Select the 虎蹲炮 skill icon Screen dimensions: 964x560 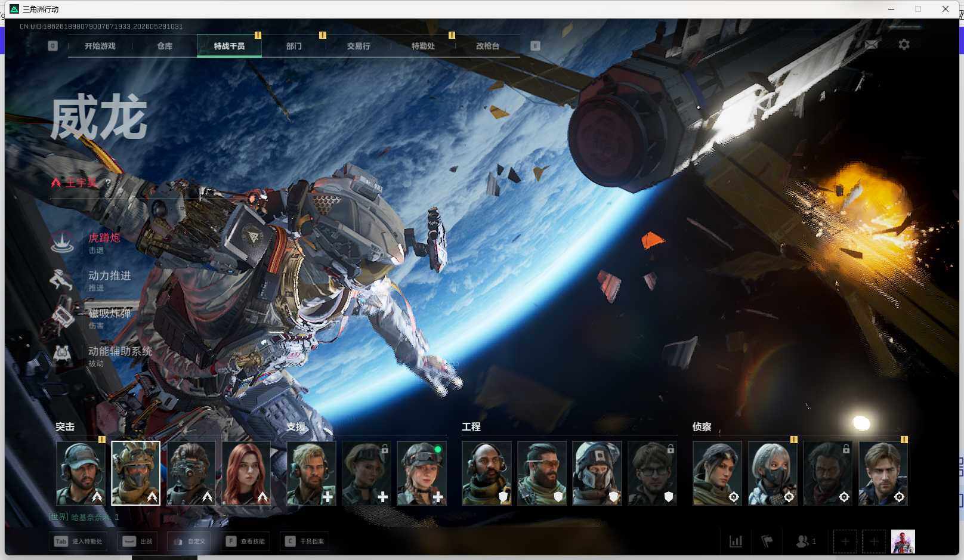tap(62, 242)
